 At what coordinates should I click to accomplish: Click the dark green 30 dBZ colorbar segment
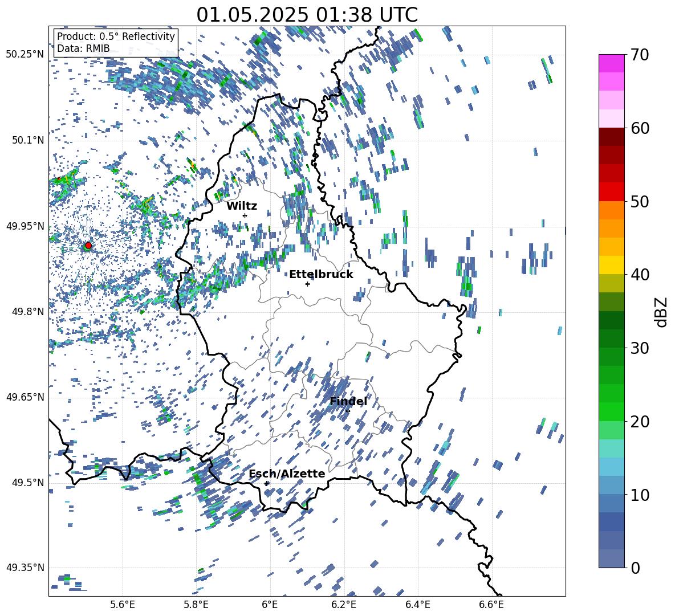click(611, 338)
